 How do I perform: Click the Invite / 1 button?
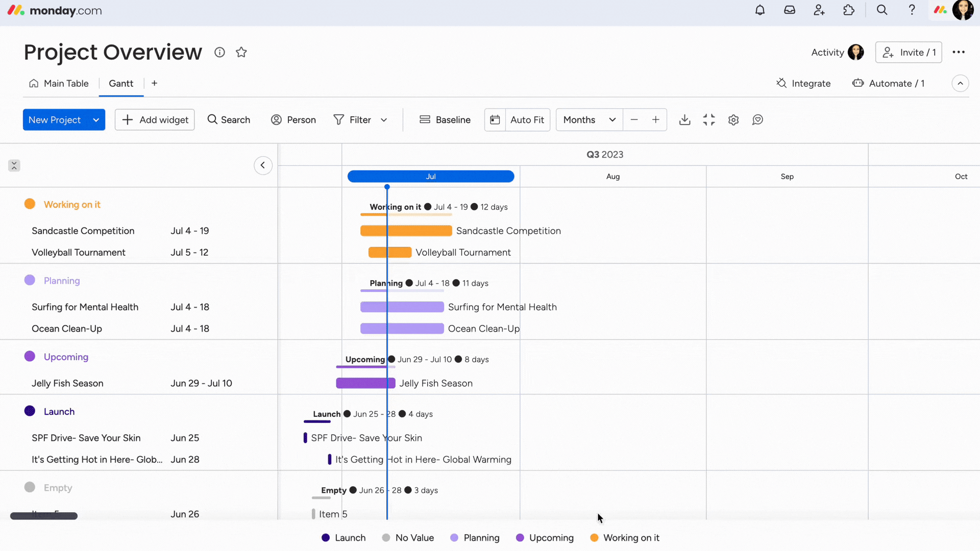click(909, 53)
